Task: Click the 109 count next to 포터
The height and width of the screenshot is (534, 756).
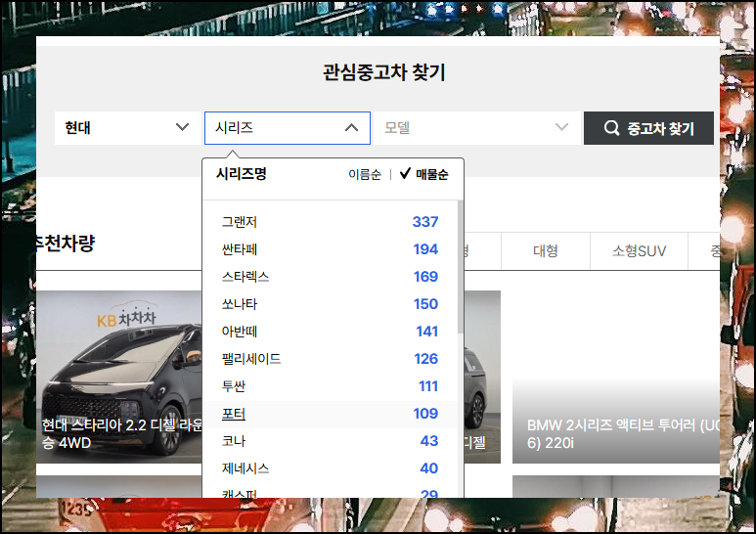Action: tap(425, 414)
